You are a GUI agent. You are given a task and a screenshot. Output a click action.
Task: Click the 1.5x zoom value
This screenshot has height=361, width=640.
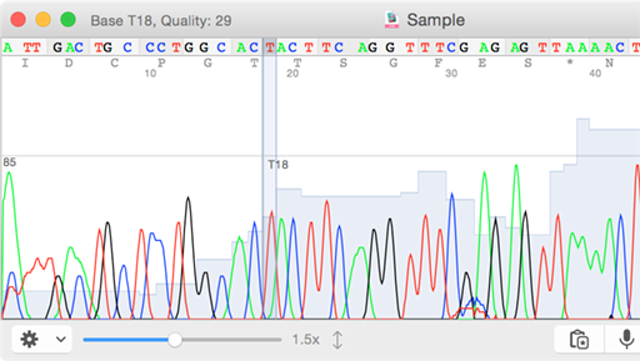tap(306, 339)
